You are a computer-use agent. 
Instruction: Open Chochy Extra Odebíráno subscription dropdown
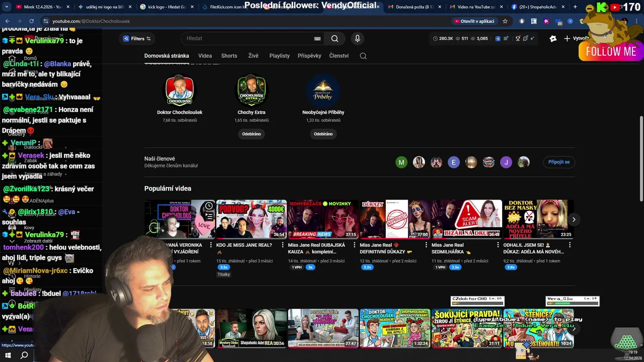252,134
